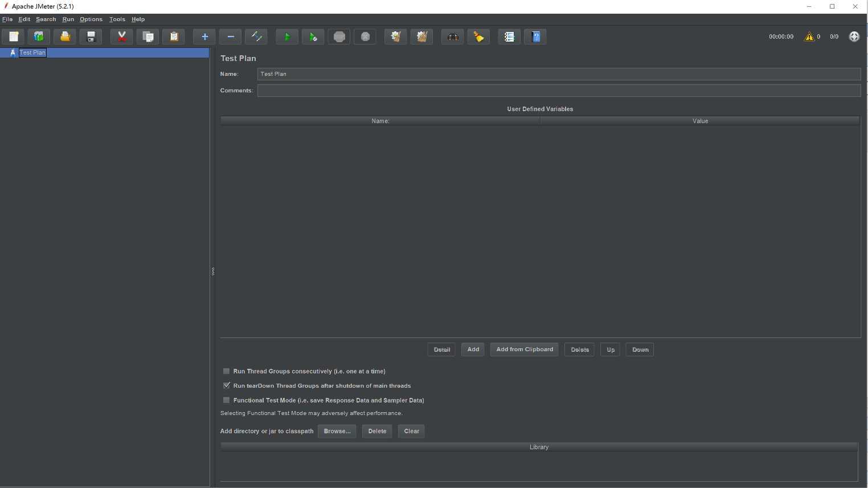The width and height of the screenshot is (868, 488).
Task: Select Test Plan node in tree
Action: pyautogui.click(x=32, y=52)
